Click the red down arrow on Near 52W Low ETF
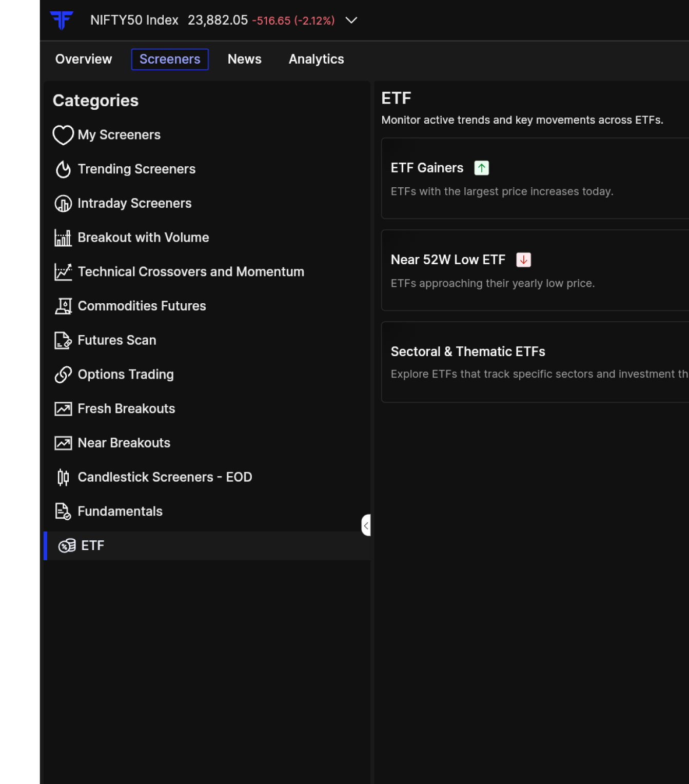 pos(523,260)
